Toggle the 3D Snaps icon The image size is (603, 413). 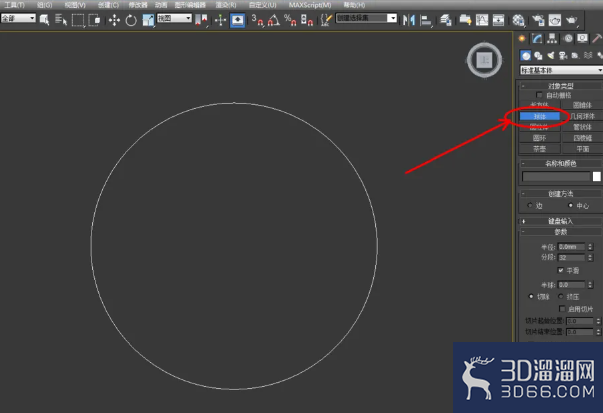257,20
